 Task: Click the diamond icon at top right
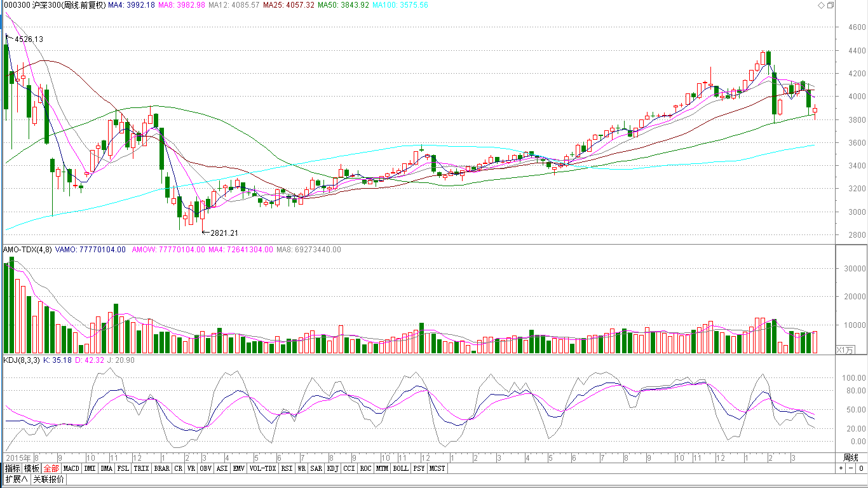point(821,5)
